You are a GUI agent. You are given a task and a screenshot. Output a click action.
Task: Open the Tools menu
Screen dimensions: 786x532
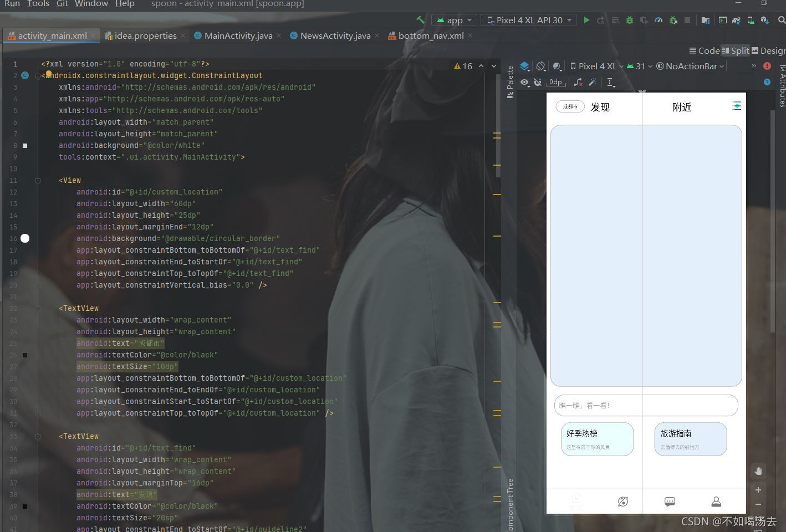pos(38,3)
